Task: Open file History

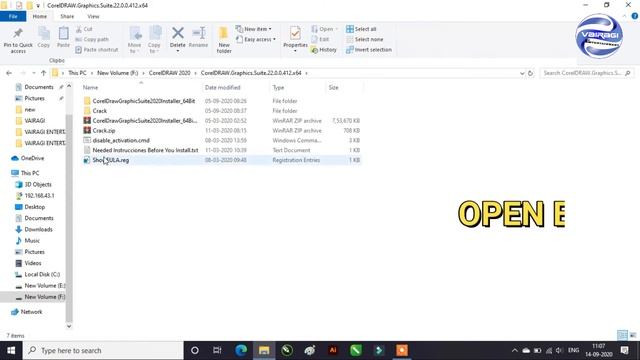Action: pos(324,49)
